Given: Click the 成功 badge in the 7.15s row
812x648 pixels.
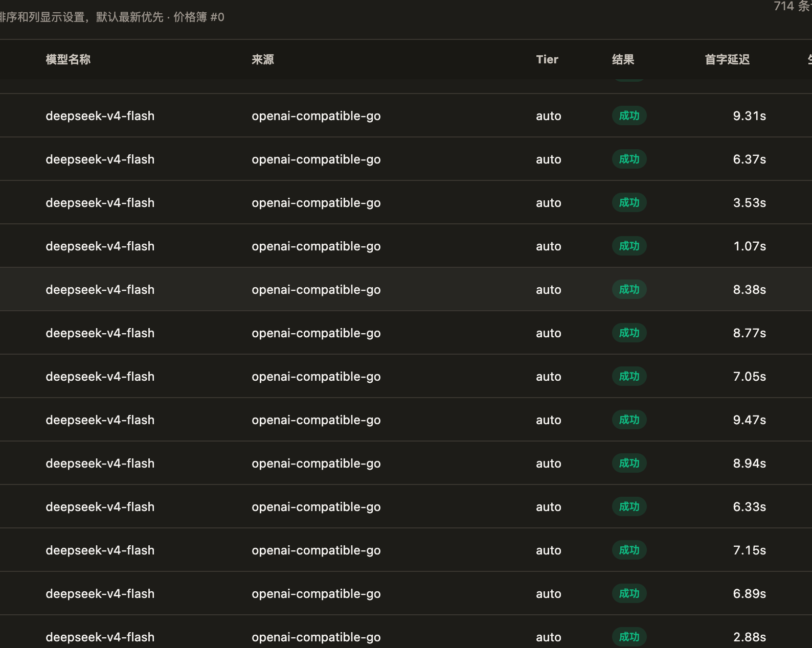Looking at the screenshot, I should pos(629,550).
